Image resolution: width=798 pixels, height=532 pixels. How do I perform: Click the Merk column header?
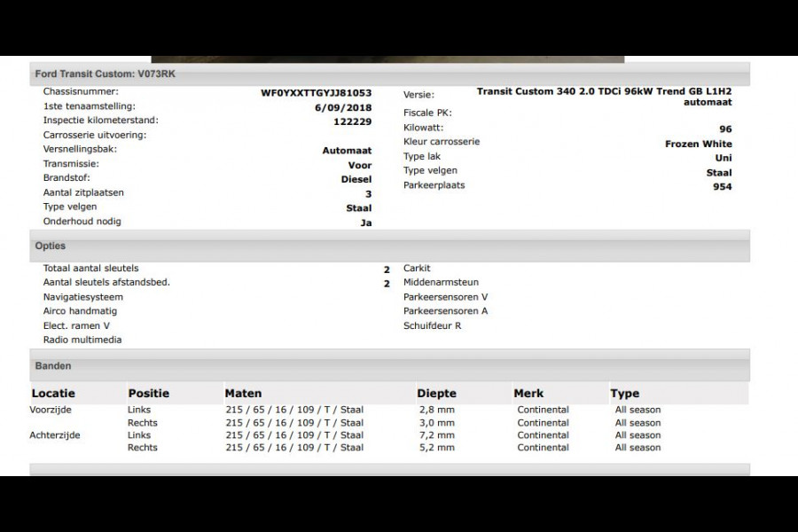coord(529,394)
